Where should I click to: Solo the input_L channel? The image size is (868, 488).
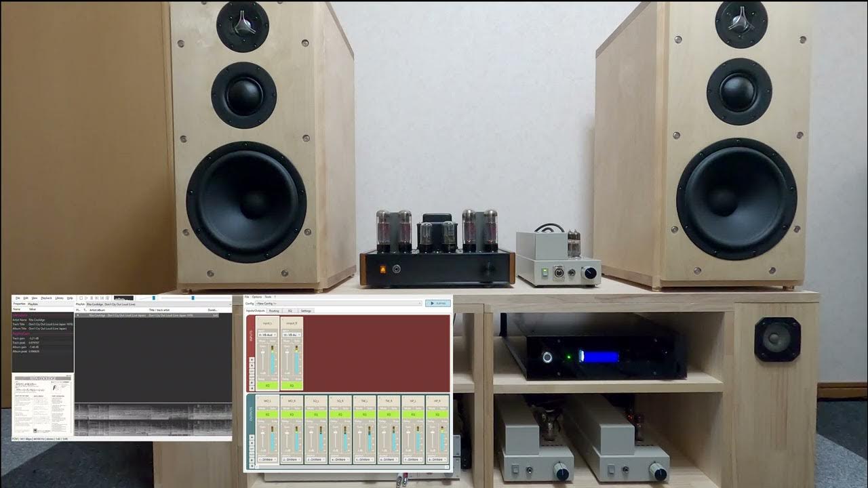coord(273,341)
